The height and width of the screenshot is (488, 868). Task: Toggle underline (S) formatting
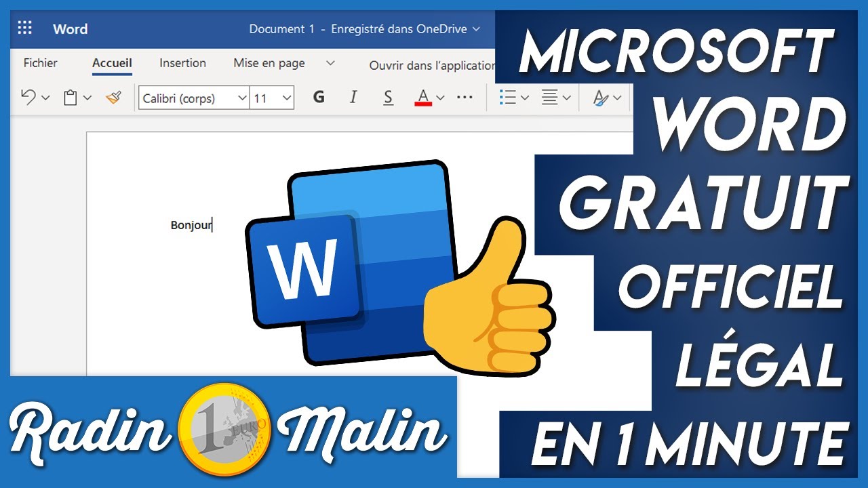tap(388, 98)
